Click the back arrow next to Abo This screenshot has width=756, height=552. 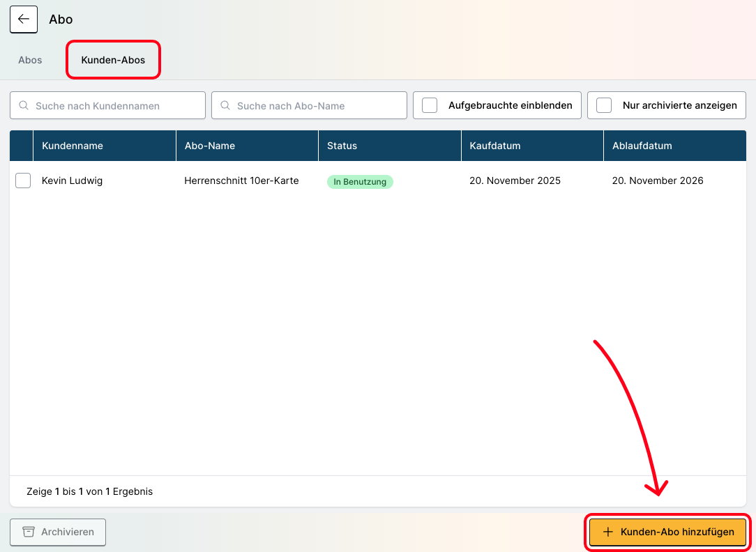tap(24, 20)
